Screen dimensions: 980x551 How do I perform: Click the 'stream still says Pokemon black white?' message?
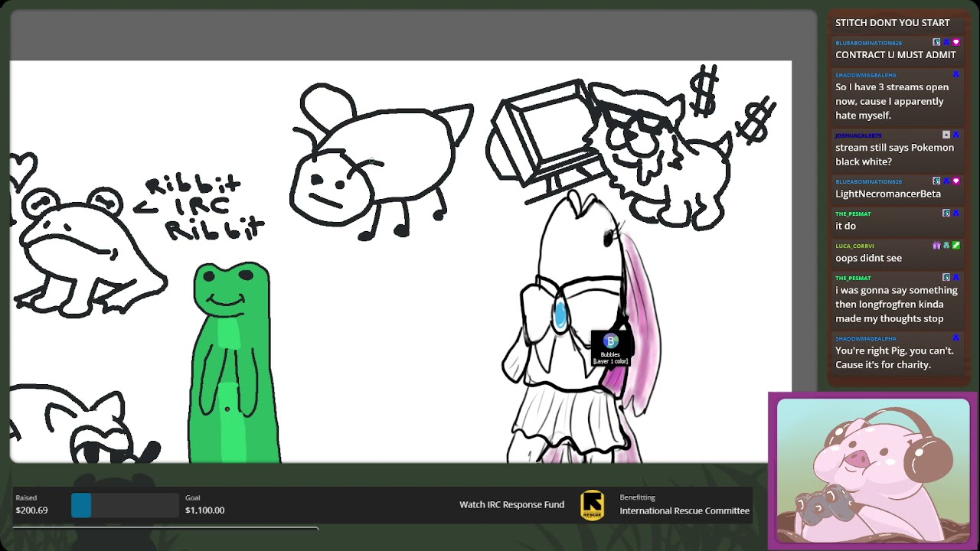(894, 155)
